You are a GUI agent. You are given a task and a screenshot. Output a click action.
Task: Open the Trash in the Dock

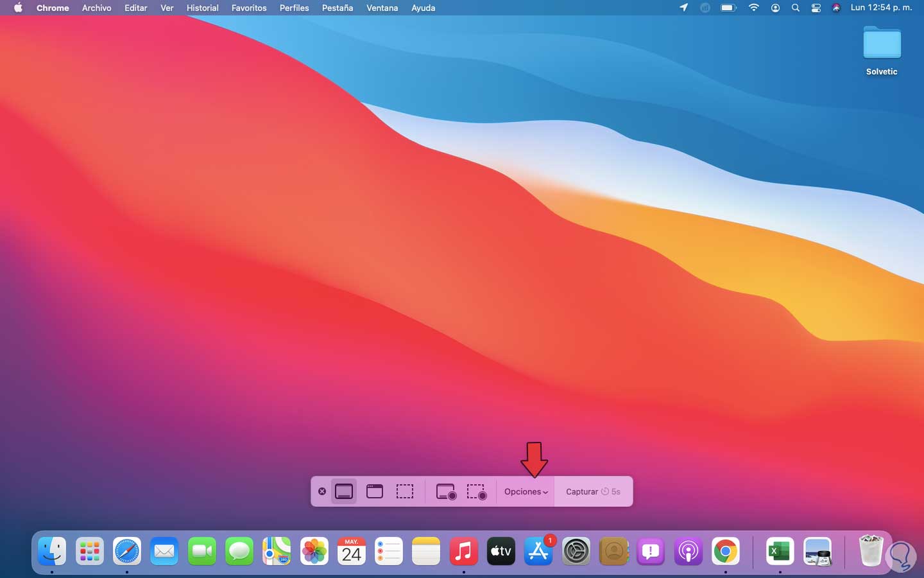[870, 551]
